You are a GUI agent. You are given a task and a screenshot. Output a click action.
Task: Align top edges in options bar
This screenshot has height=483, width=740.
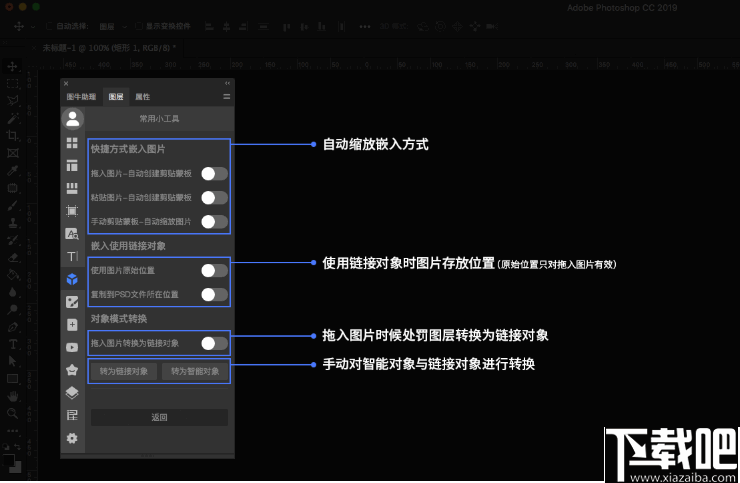coord(286,26)
